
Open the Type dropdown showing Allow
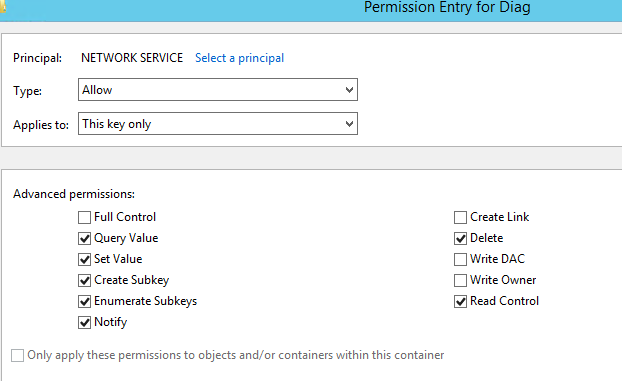218,90
